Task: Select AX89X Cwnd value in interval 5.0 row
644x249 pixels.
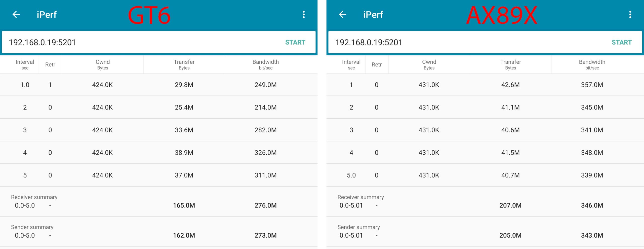Action: pos(429,175)
